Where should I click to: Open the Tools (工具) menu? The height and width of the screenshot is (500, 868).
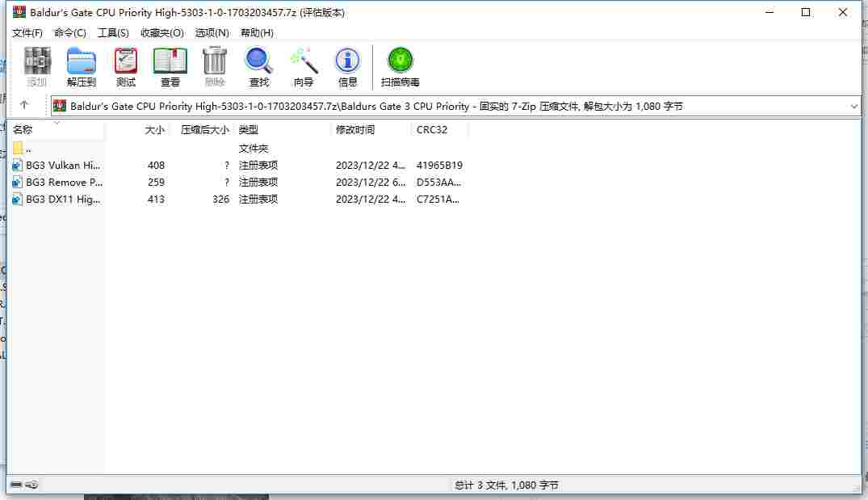(x=113, y=32)
